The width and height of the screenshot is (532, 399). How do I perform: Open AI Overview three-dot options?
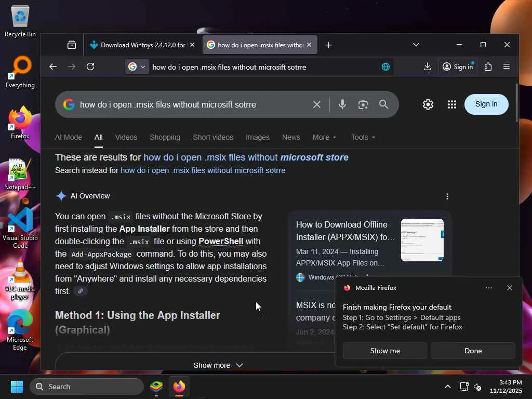[x=447, y=196]
